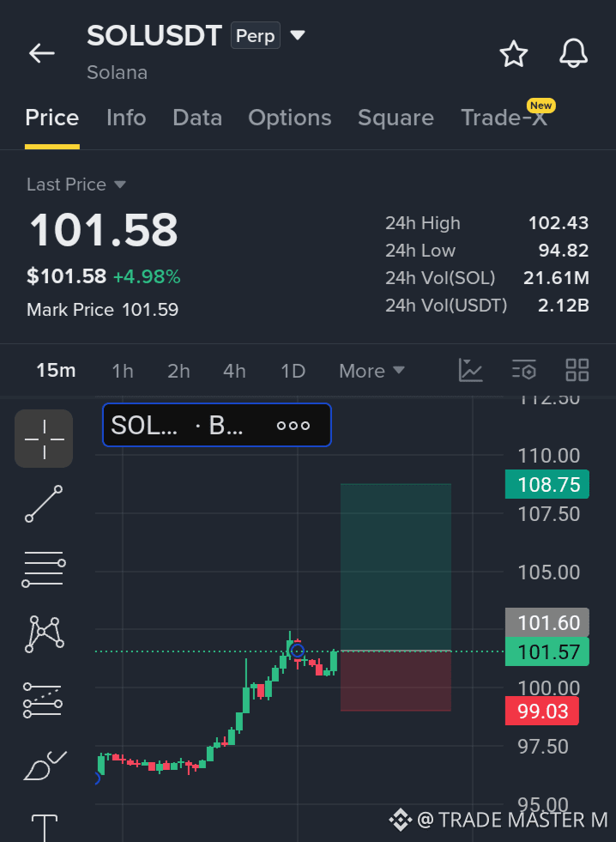This screenshot has width=616, height=842.
Task: Select the long position projection tool
Action: coord(43,700)
